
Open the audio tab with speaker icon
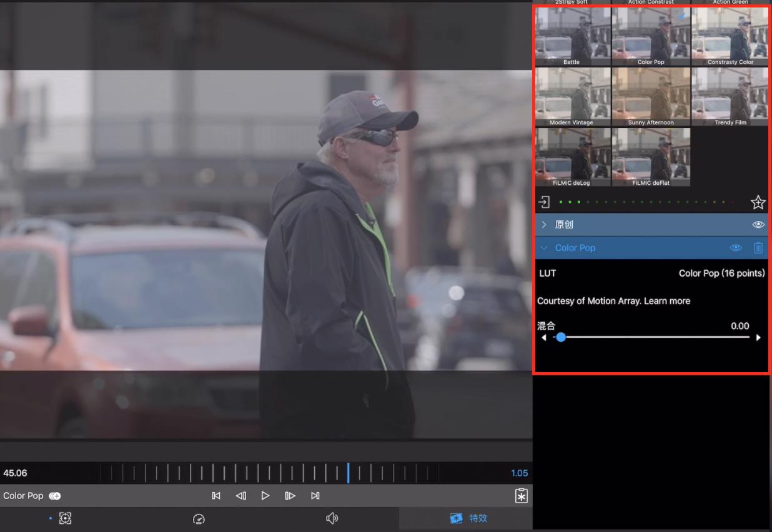click(x=332, y=518)
